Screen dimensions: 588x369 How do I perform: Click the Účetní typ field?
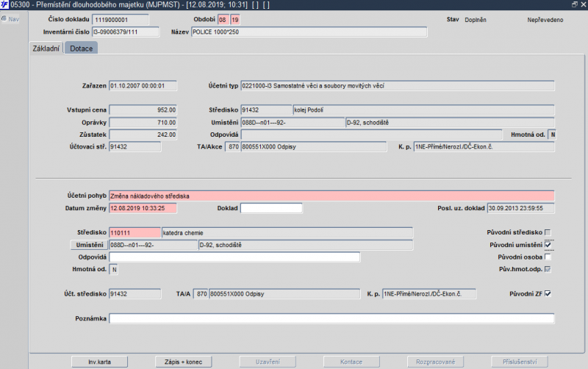pos(397,86)
